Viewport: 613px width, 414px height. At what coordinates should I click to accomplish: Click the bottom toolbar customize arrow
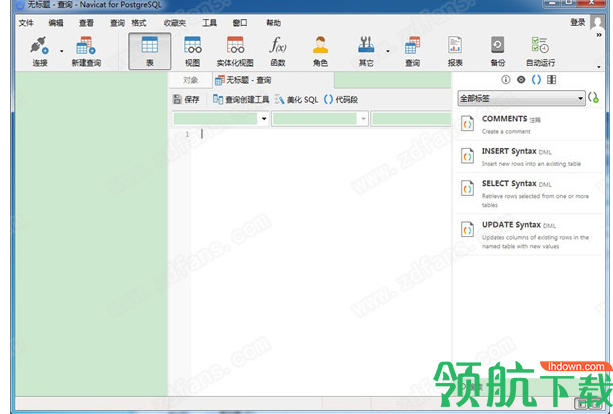(x=599, y=67)
